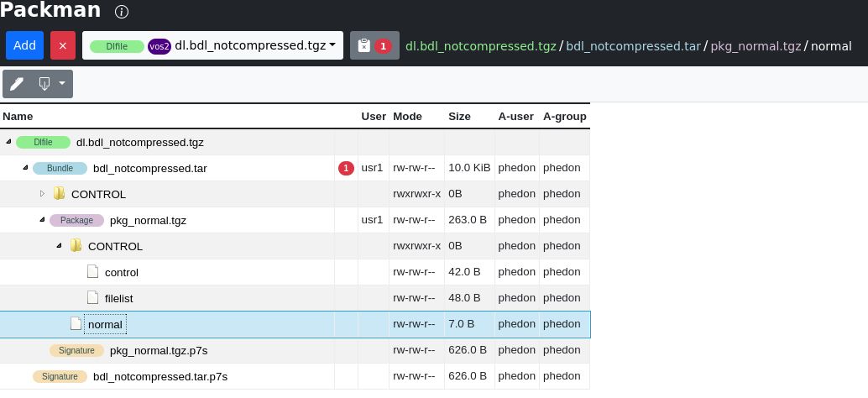Click bdl_notcompressed.tar in the breadcrumb path
Image resolution: width=868 pixels, height=398 pixels.
point(633,46)
